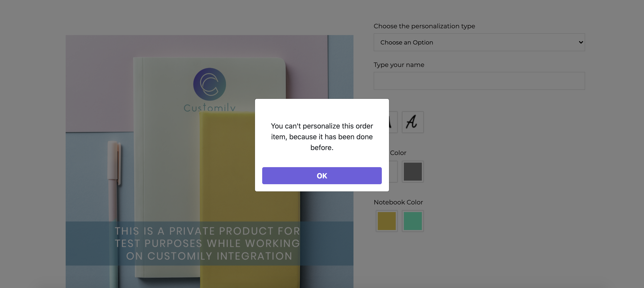This screenshot has height=288, width=644.
Task: Click the private product banner text
Action: point(208,243)
